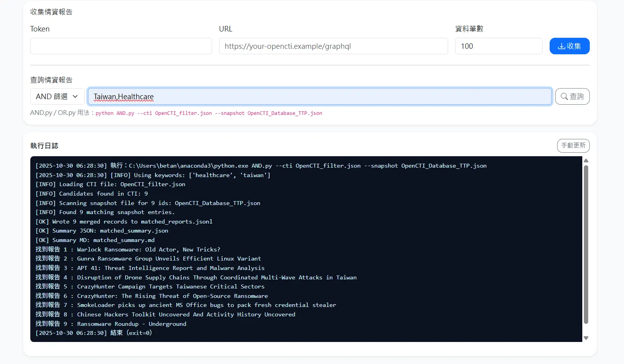
Task: Click log line 'Found 9 matching snapshot entries.'
Action: (x=105, y=212)
